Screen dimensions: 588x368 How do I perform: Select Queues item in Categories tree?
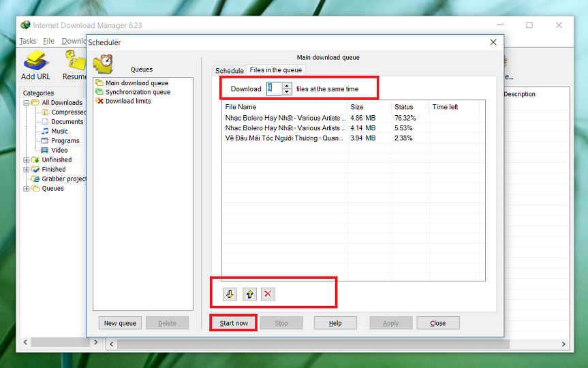(53, 188)
